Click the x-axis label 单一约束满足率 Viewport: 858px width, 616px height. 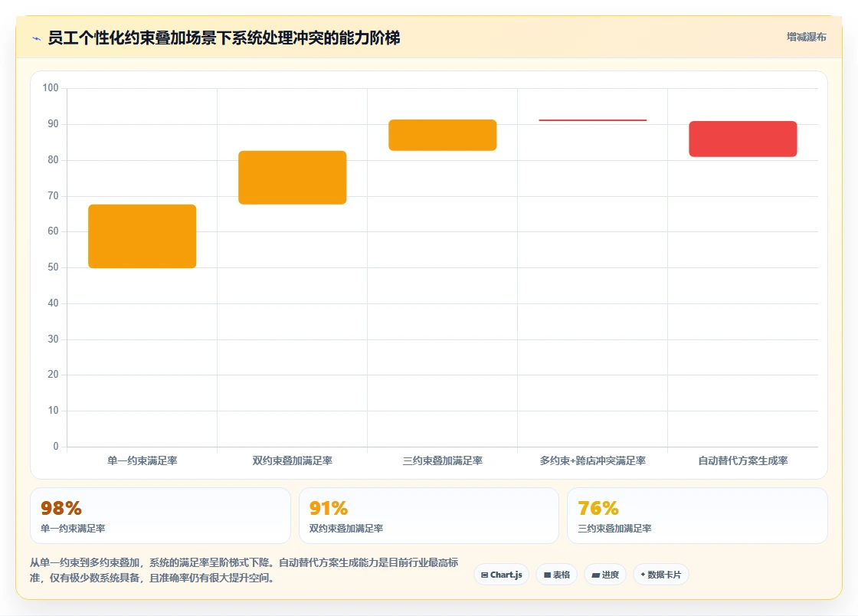(x=142, y=460)
